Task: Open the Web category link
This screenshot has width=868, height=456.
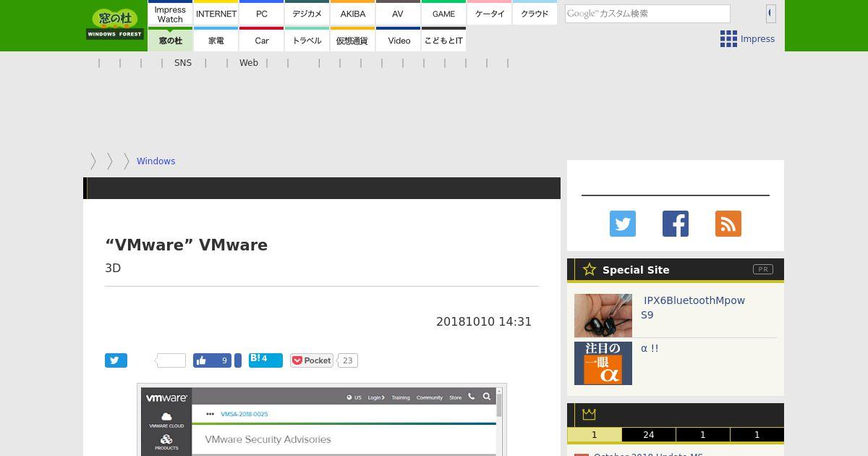Action: 249,63
